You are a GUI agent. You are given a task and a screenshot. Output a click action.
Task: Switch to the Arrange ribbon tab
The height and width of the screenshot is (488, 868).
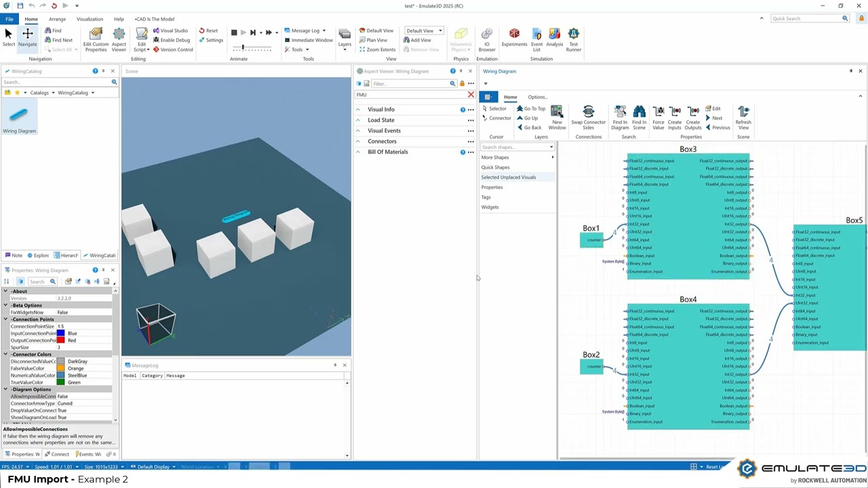pos(57,19)
